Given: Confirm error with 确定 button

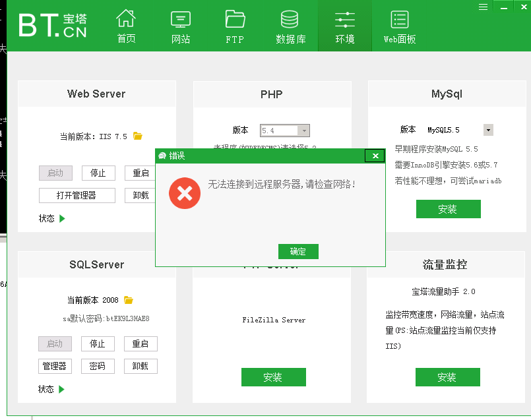Looking at the screenshot, I should (x=298, y=251).
